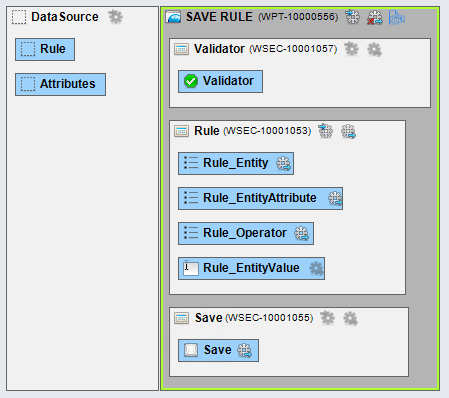Click gear icon on Save button block
The height and width of the screenshot is (398, 449).
(x=245, y=350)
